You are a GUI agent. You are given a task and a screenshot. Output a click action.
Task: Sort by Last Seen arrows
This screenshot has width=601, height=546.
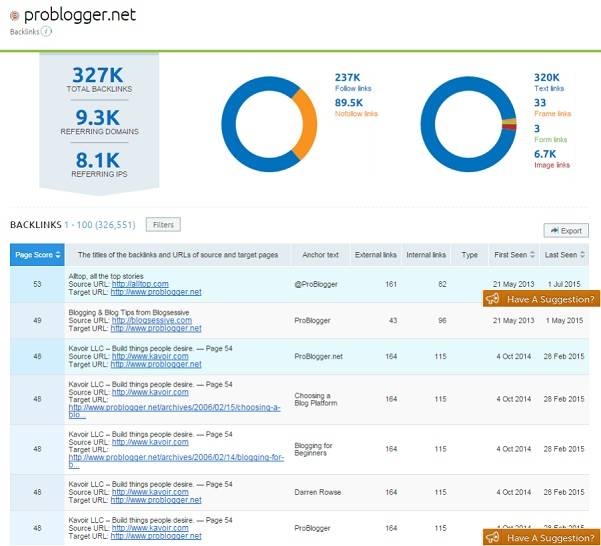582,254
